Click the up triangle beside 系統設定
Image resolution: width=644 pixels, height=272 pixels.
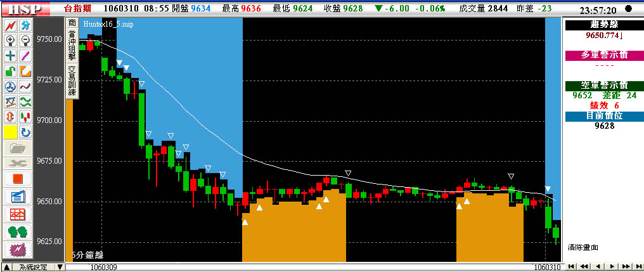[x=6, y=268]
